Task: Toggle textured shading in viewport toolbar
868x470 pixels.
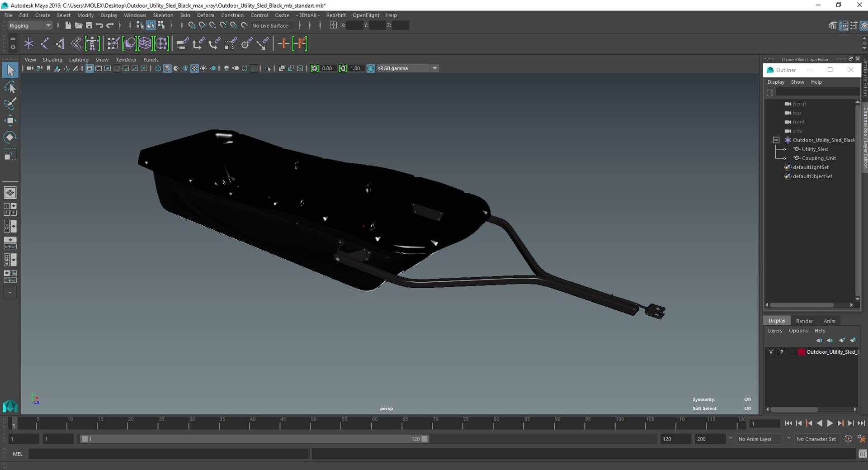Action: coord(194,68)
